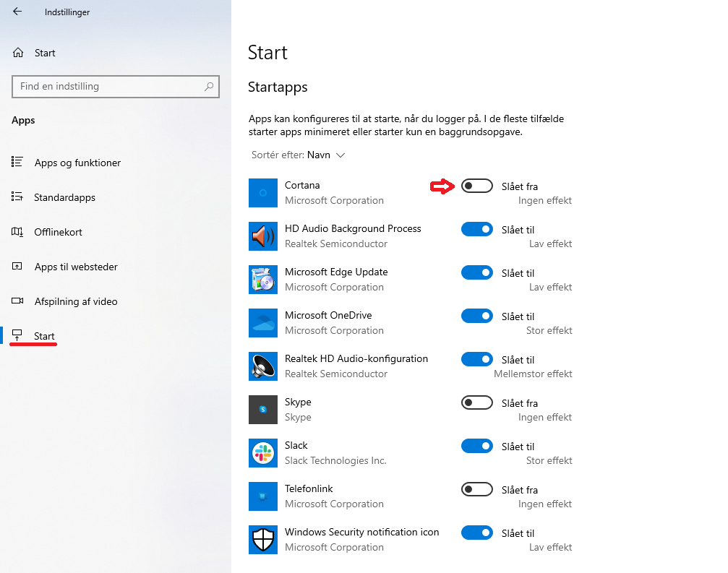Click the Indstillinger window title

[67, 12]
